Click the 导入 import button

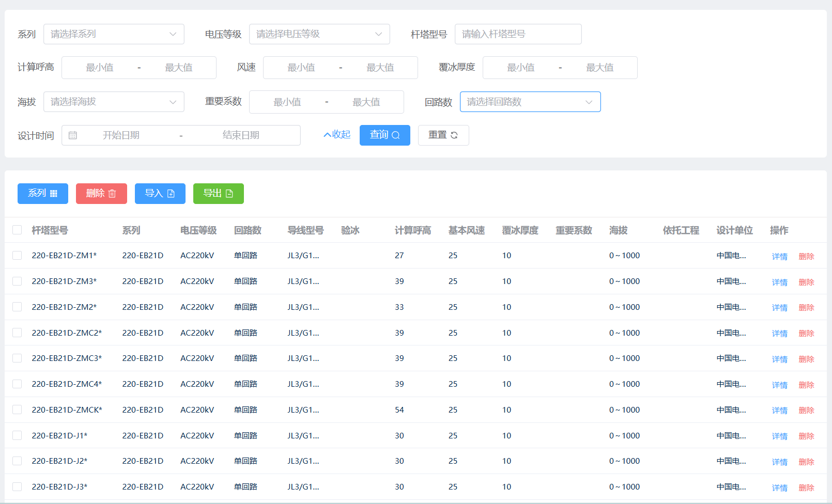160,194
